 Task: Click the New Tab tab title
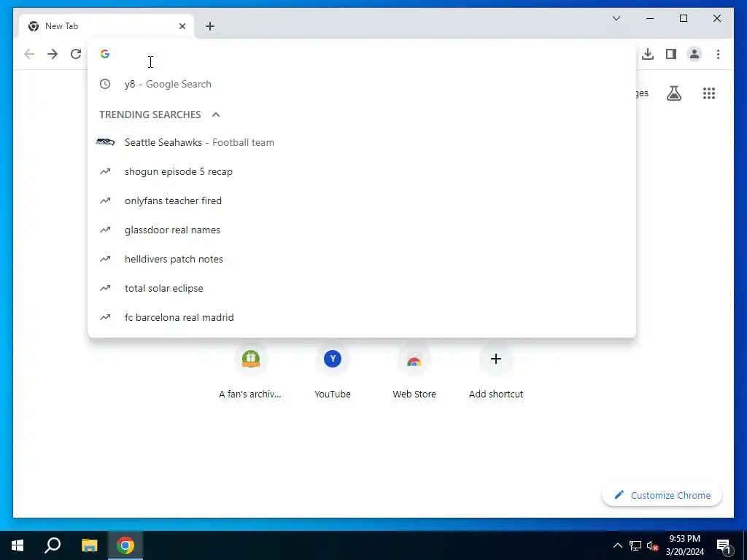(x=61, y=26)
